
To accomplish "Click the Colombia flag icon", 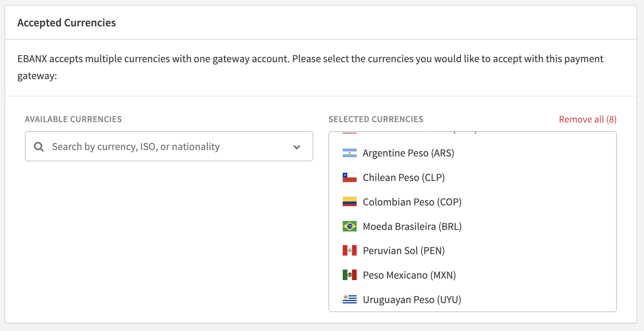I will 349,202.
